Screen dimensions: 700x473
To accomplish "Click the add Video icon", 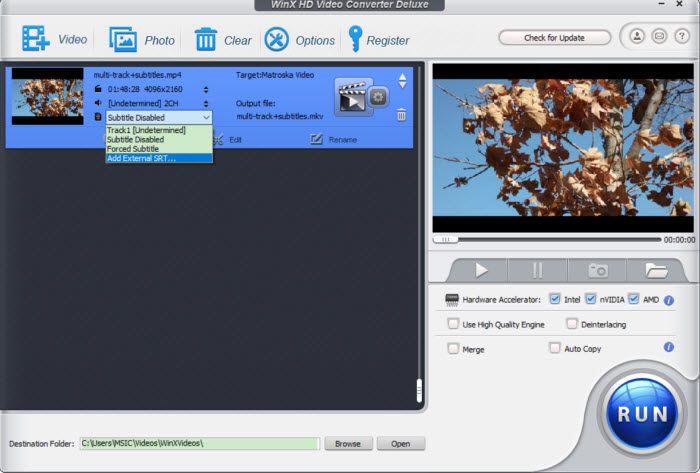I will (36, 38).
